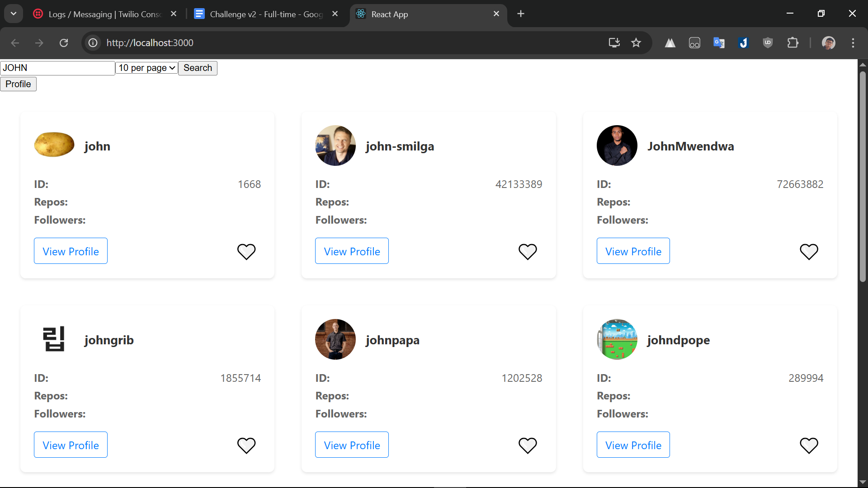Close the Twilio Console tab
868x488 pixels.
coord(174,14)
